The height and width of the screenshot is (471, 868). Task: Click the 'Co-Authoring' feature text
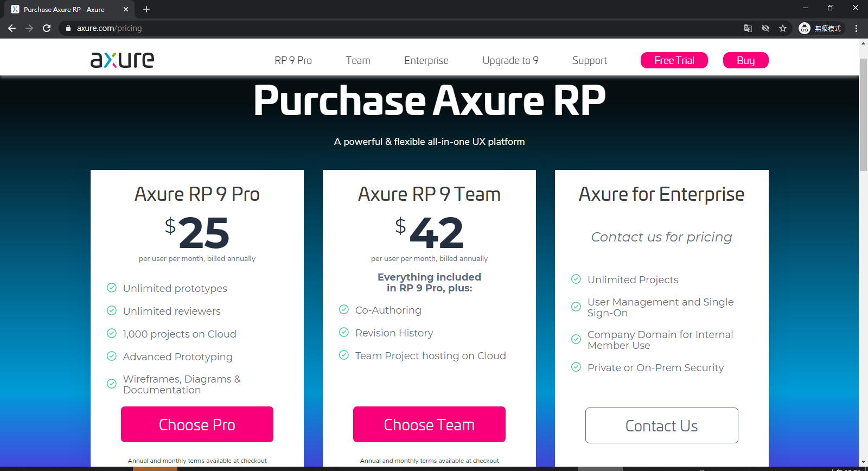point(388,310)
